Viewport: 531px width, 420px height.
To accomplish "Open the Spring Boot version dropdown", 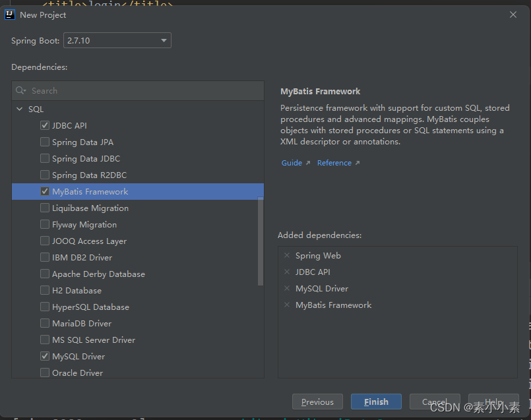I will [x=117, y=41].
